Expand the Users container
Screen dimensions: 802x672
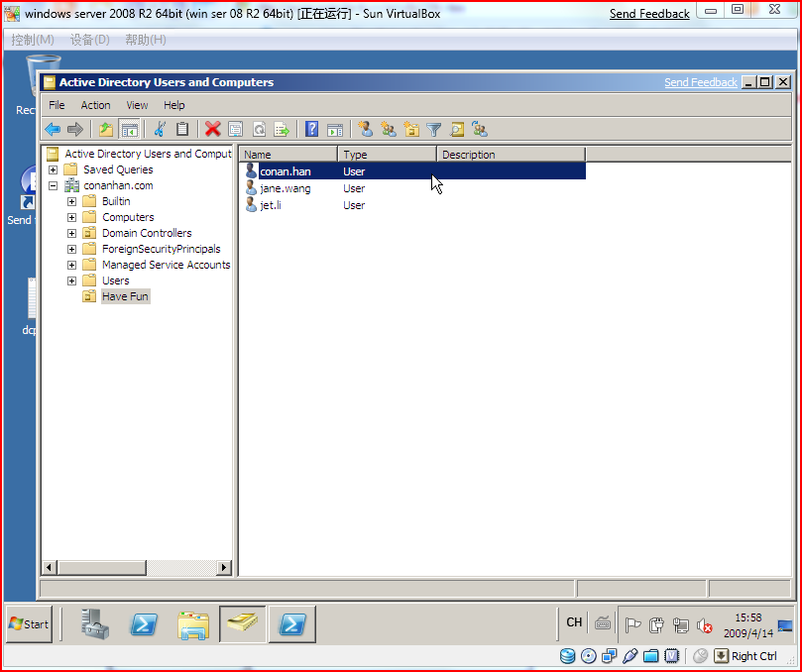71,280
